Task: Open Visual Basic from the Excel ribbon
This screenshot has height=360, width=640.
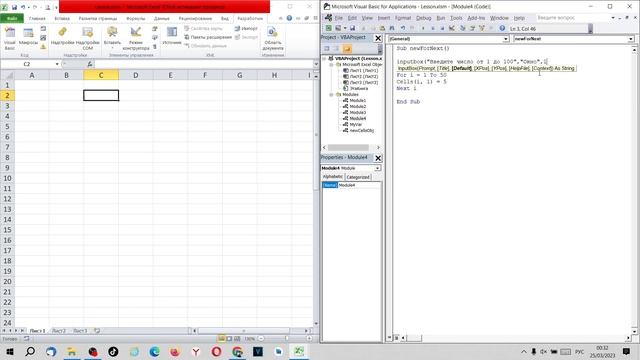Action: pos(10,39)
